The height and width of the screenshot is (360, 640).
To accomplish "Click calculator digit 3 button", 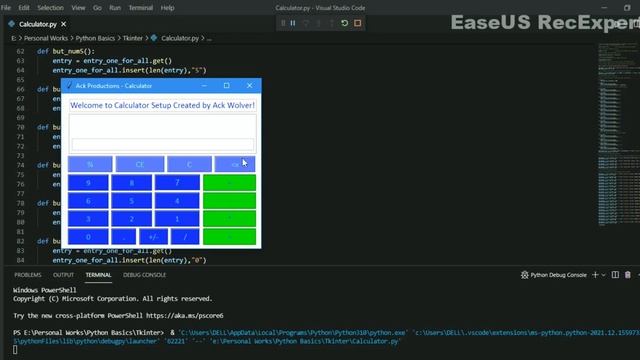I will pos(88,219).
